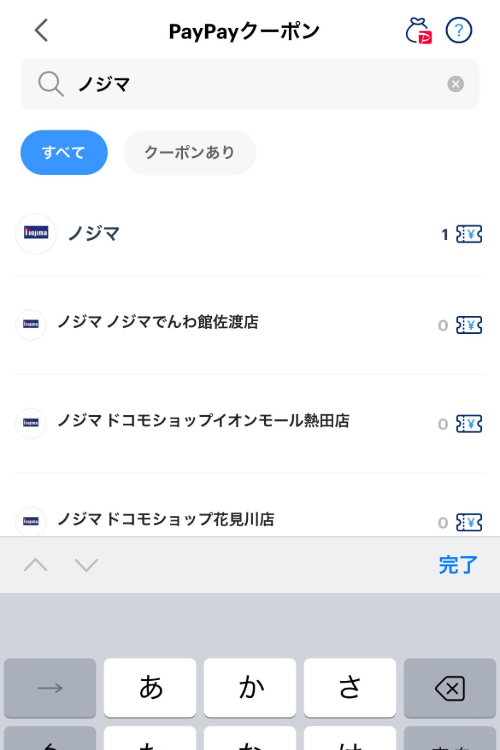The width and height of the screenshot is (500, 750).
Task: Click the coupon icon for 花見川店
Action: pyautogui.click(x=469, y=522)
